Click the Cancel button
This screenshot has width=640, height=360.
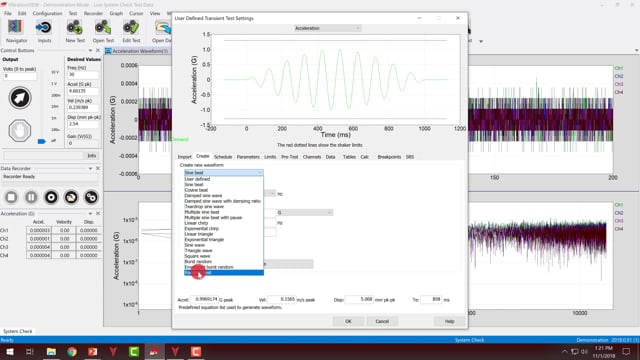click(382, 321)
